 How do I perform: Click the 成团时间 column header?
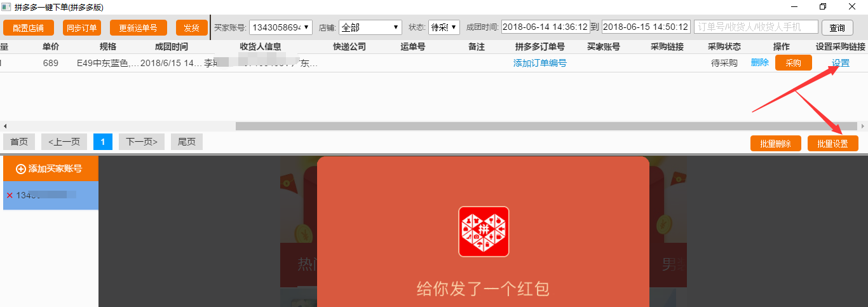point(171,47)
